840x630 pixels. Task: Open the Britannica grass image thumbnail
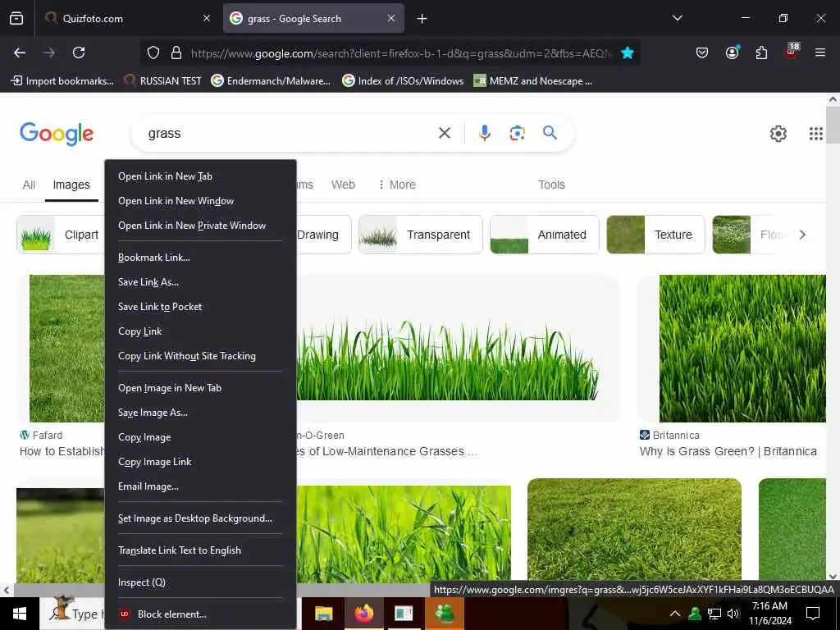[x=742, y=348]
